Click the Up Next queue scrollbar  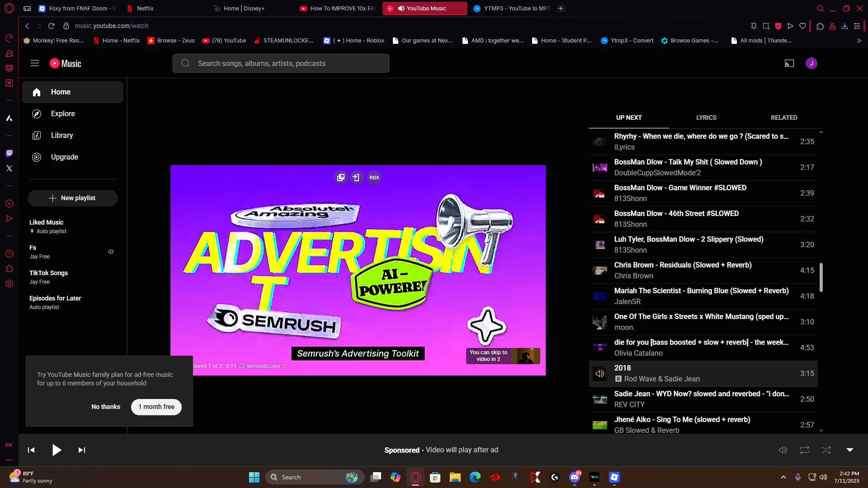pos(821,277)
